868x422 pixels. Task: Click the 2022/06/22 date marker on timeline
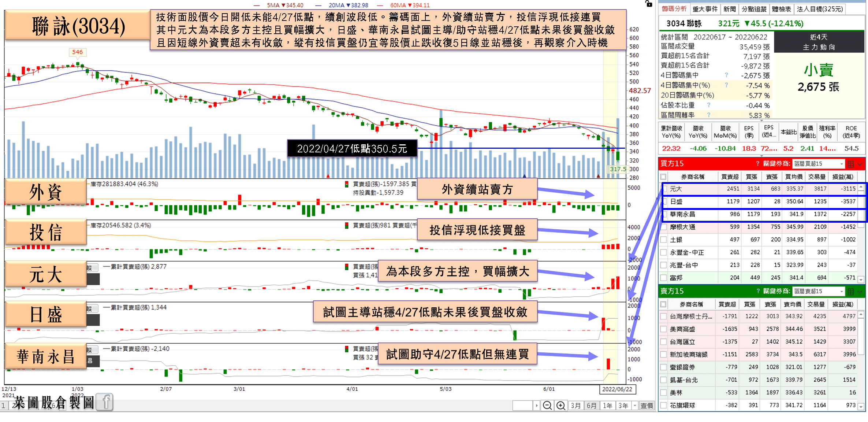(617, 389)
